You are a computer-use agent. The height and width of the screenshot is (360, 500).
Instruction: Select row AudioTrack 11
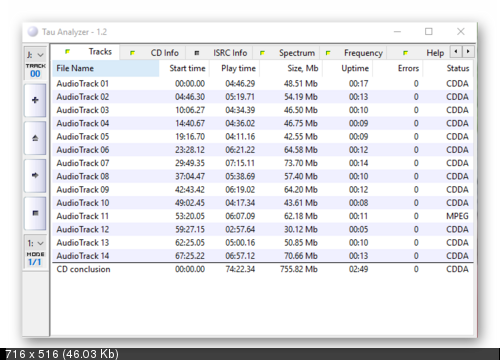pyautogui.click(x=263, y=216)
